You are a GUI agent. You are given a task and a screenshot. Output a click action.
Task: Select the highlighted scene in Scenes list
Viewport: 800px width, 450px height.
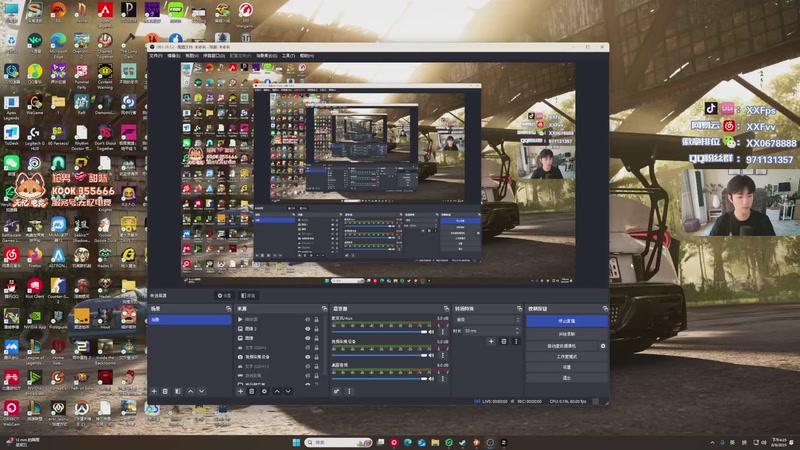pyautogui.click(x=190, y=320)
